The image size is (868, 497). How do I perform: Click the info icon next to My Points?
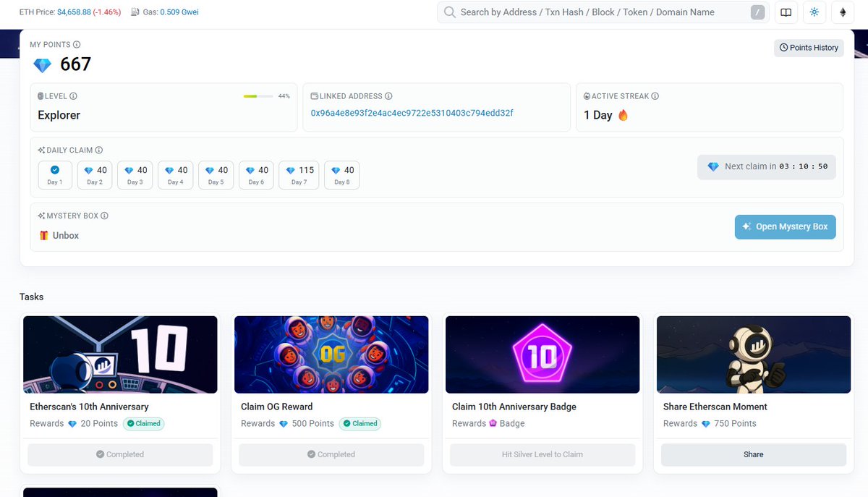pos(77,45)
